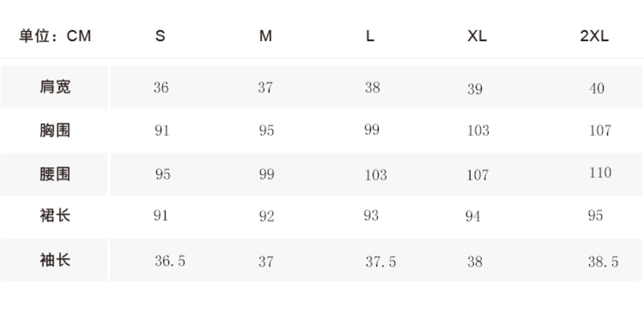Screen dimensions: 644x327
Task: Click the L size column header
Action: [x=370, y=36]
